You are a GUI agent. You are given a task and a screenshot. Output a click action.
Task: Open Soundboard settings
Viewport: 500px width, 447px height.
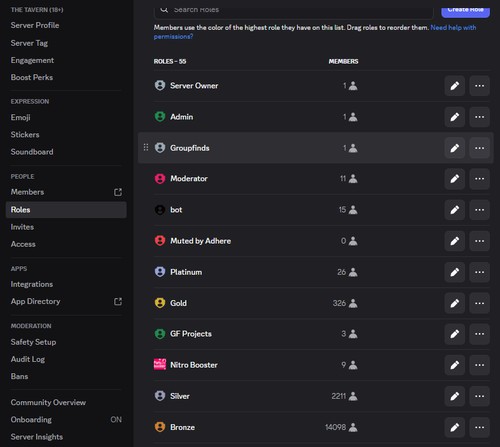pyautogui.click(x=32, y=152)
